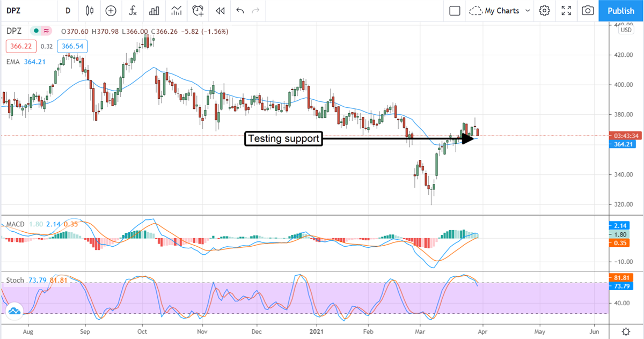Add a comparison symbol with plus icon
The width and height of the screenshot is (644, 339).
click(111, 11)
